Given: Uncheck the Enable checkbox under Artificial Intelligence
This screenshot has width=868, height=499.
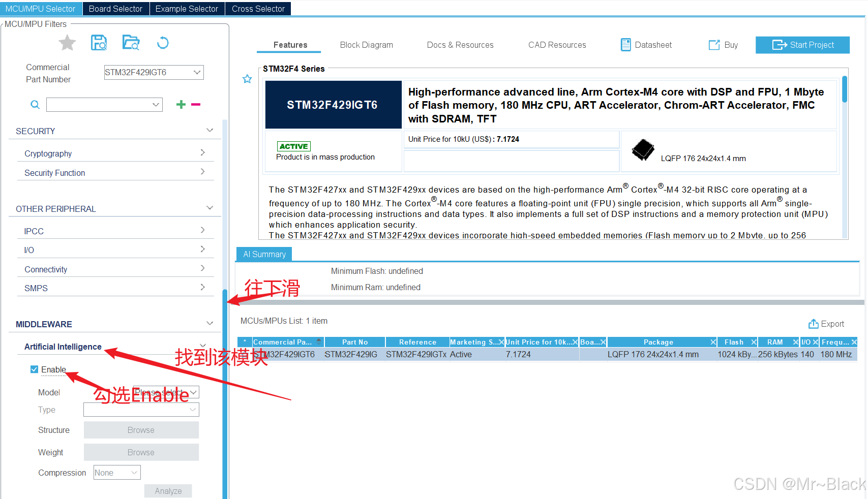Looking at the screenshot, I should pyautogui.click(x=35, y=369).
